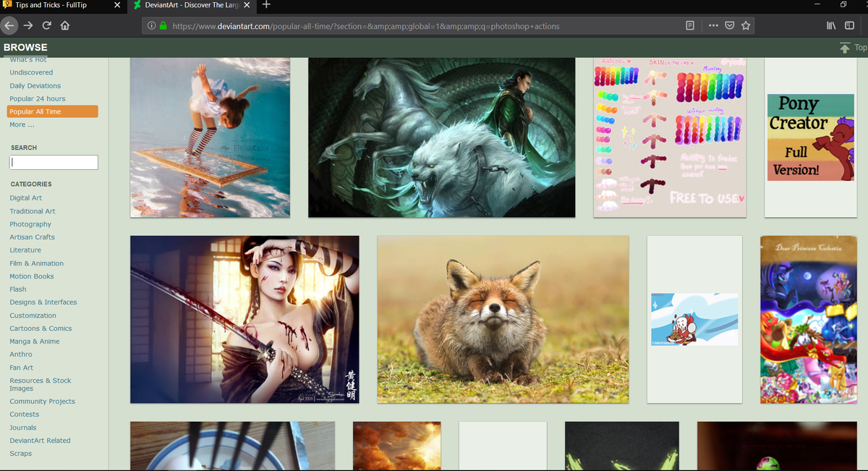
Task: Open the browser Library icon
Action: (831, 26)
